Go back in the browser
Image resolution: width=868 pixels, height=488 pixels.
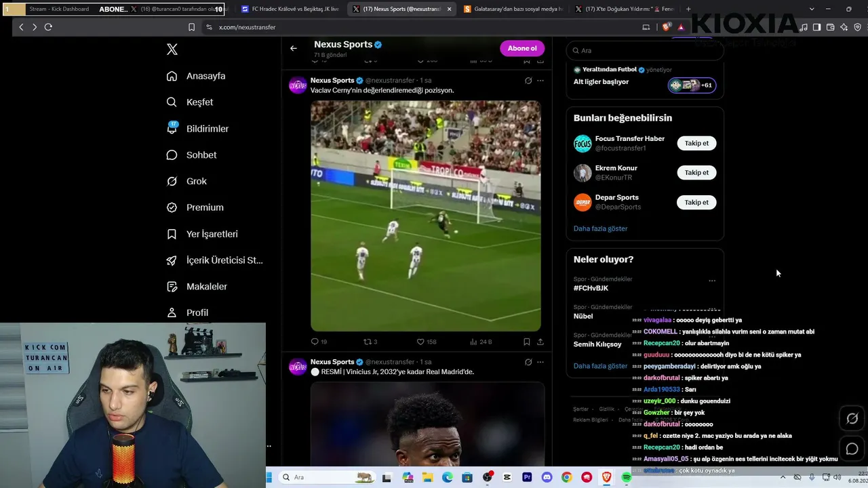(x=21, y=27)
